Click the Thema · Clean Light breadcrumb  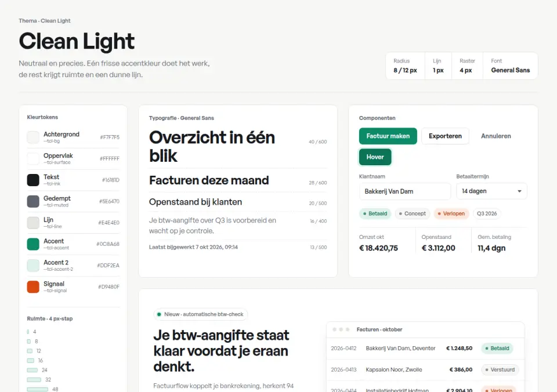click(45, 21)
